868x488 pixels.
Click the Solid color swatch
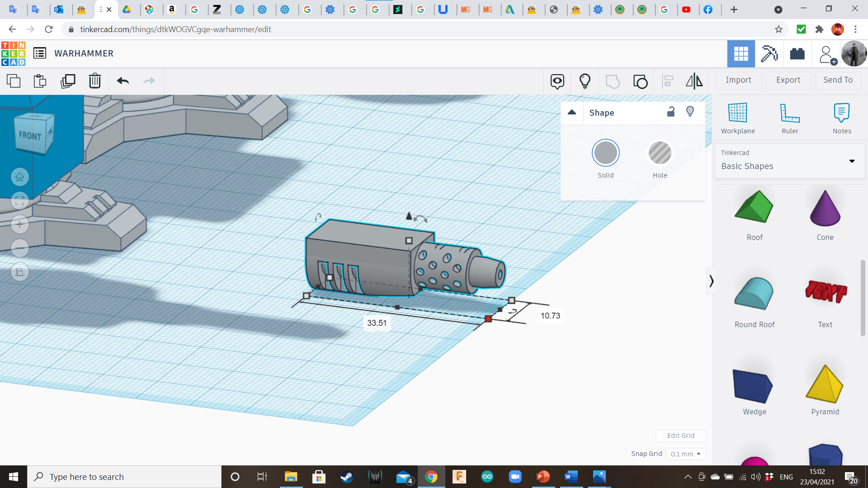tap(605, 153)
